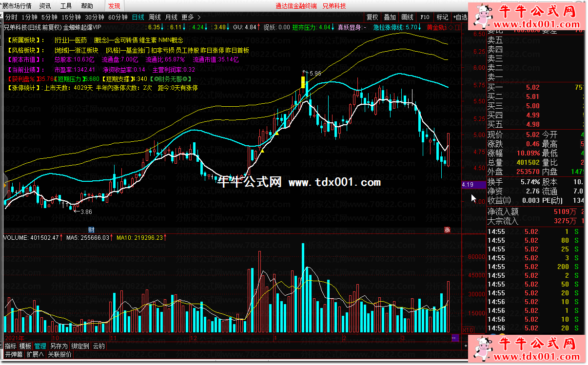Expand the 更多 periods list
The width and height of the screenshot is (588, 365).
pyautogui.click(x=191, y=17)
